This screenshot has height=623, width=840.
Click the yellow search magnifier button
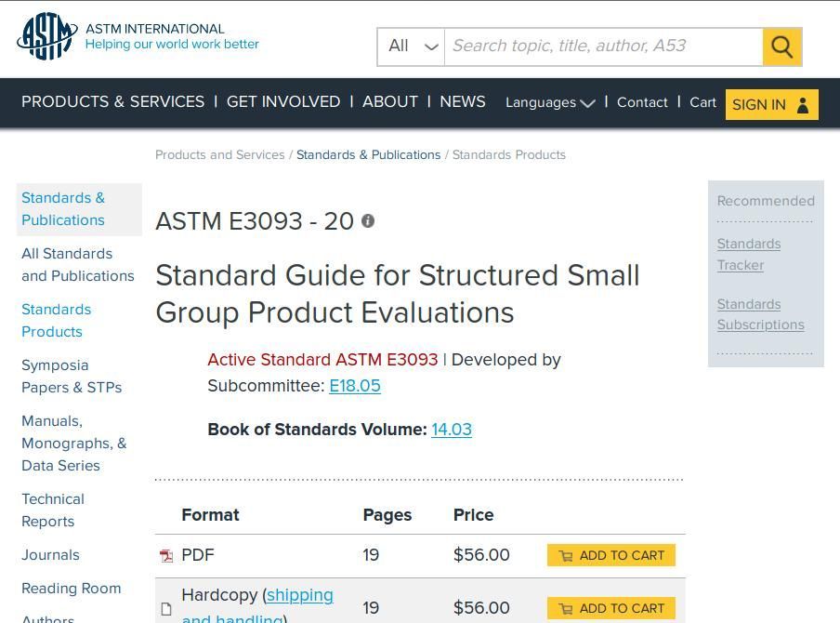781,46
